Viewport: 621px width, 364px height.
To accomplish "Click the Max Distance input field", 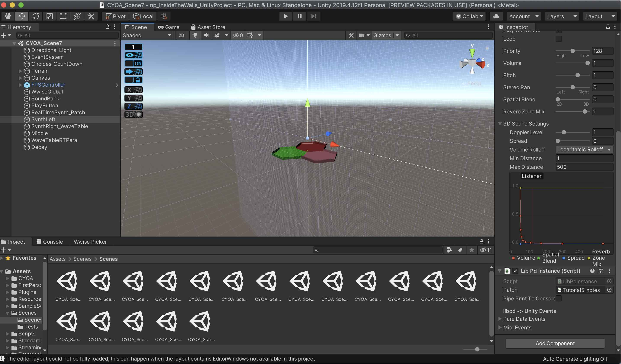I will (584, 167).
